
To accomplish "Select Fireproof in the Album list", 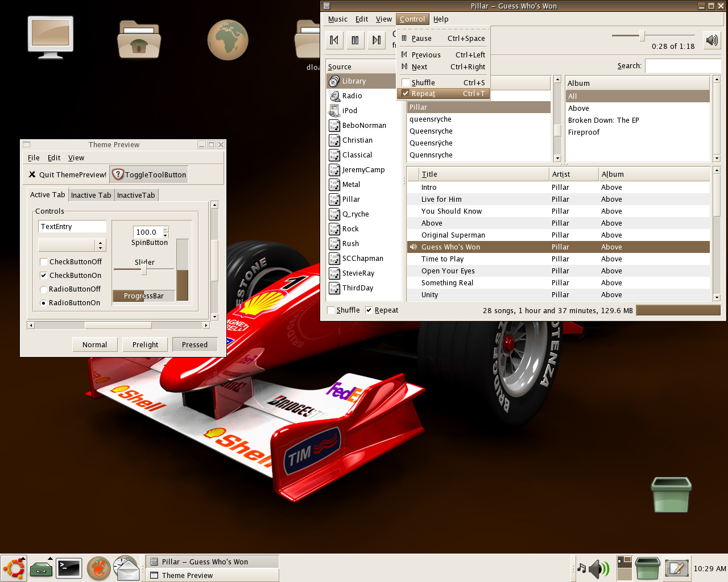I will click(638, 132).
